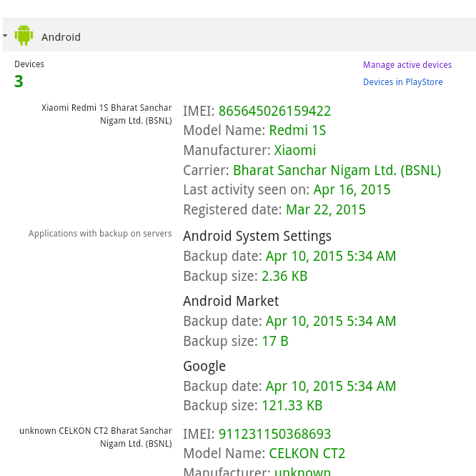Click the registered date Mar 22, 2015
476x476 pixels.
[x=325, y=209]
